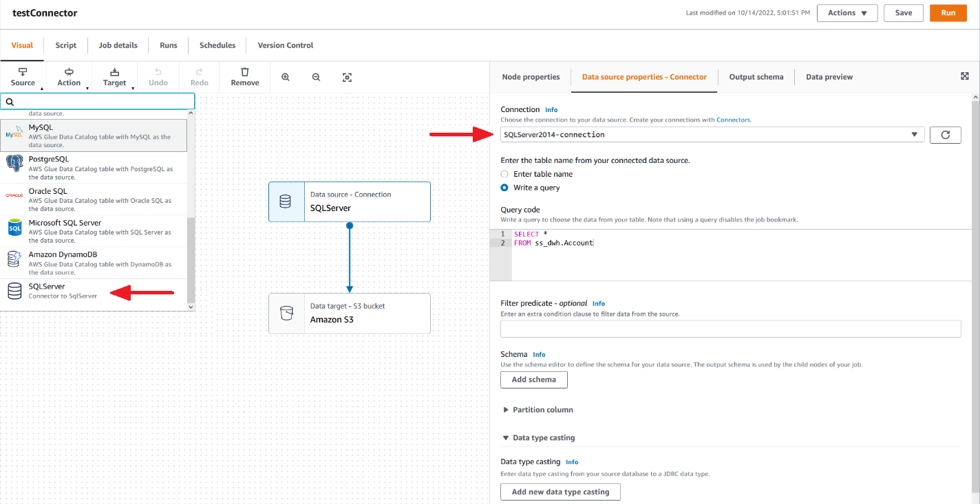Select the SQLServer connector database icon
The height and width of the screenshot is (504, 980).
tap(14, 291)
